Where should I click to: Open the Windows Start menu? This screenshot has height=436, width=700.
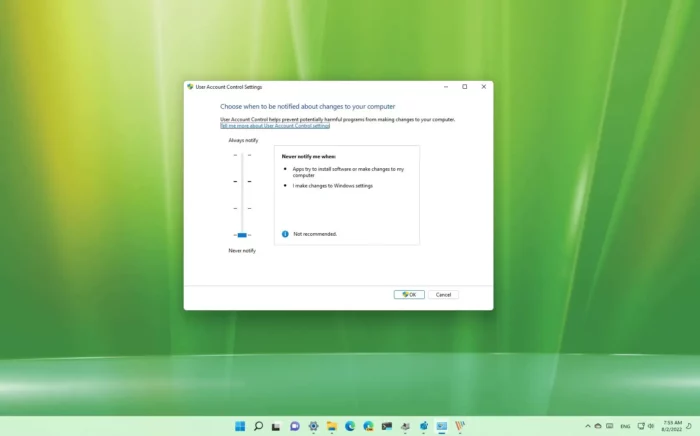[240, 426]
